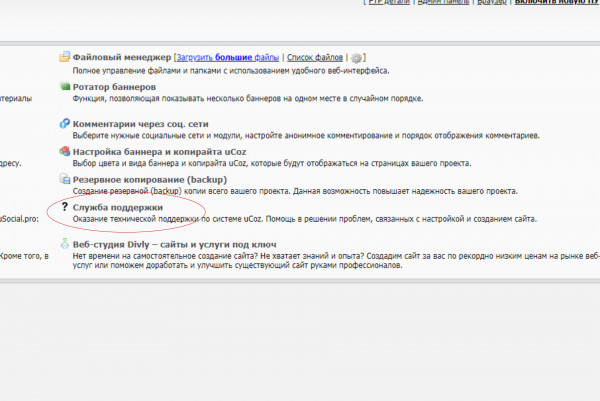Viewport: 600px width, 401px height.
Task: Open the Файловый менеджер section
Action: coord(122,57)
